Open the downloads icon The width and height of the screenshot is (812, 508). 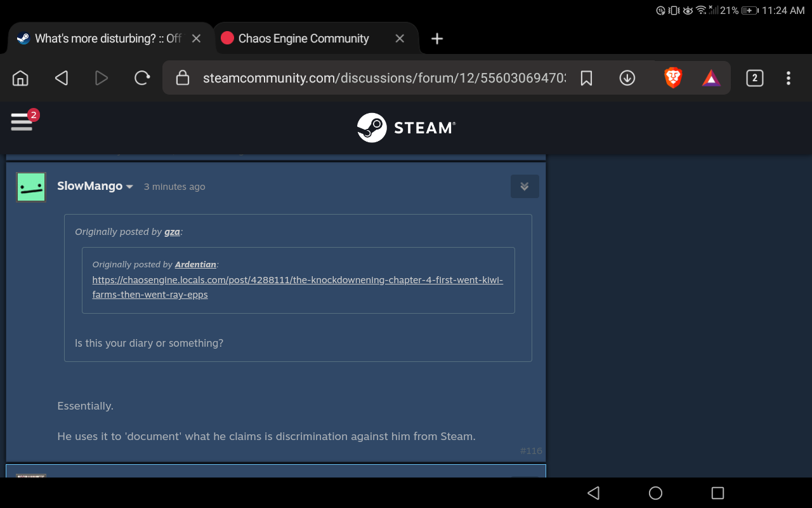click(x=627, y=78)
